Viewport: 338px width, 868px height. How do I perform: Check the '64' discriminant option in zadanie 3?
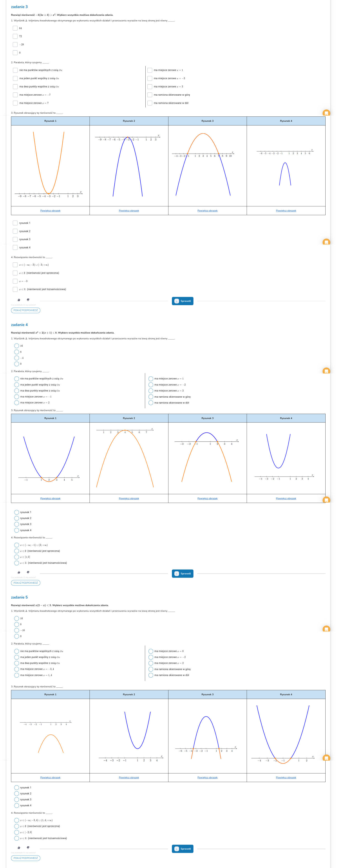pyautogui.click(x=15, y=28)
